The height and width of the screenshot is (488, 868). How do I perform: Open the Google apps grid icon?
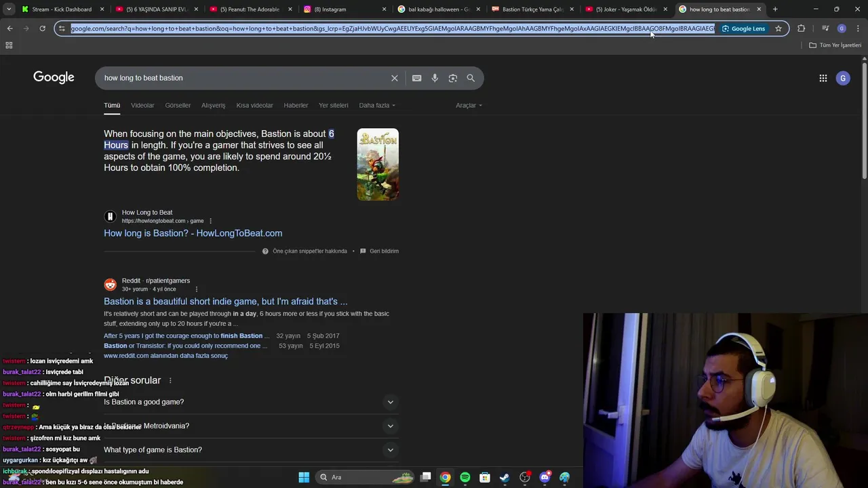coord(823,78)
